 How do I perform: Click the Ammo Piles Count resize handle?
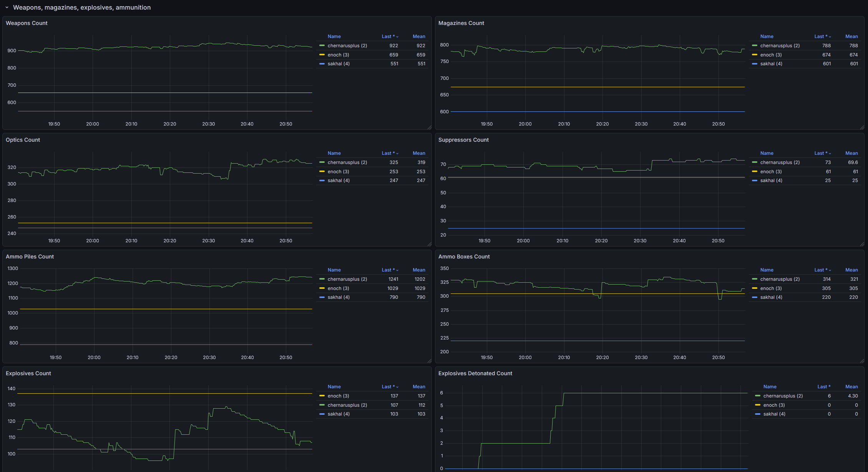coord(429,361)
